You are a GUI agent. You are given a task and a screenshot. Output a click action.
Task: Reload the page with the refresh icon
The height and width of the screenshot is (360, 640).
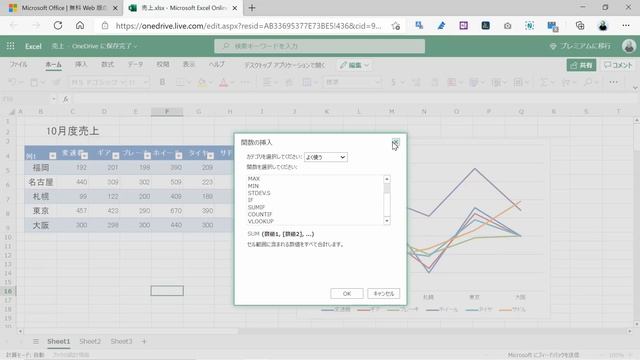(58, 26)
